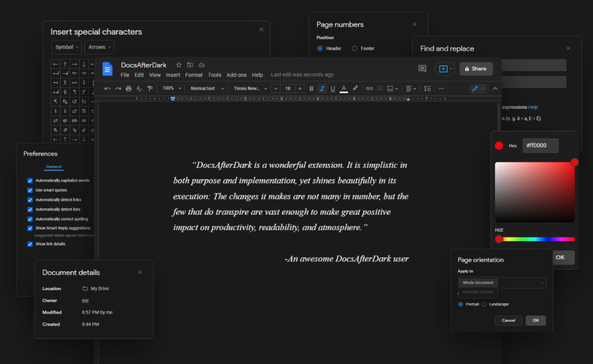Decrease font size with the minus button

[x=276, y=89]
